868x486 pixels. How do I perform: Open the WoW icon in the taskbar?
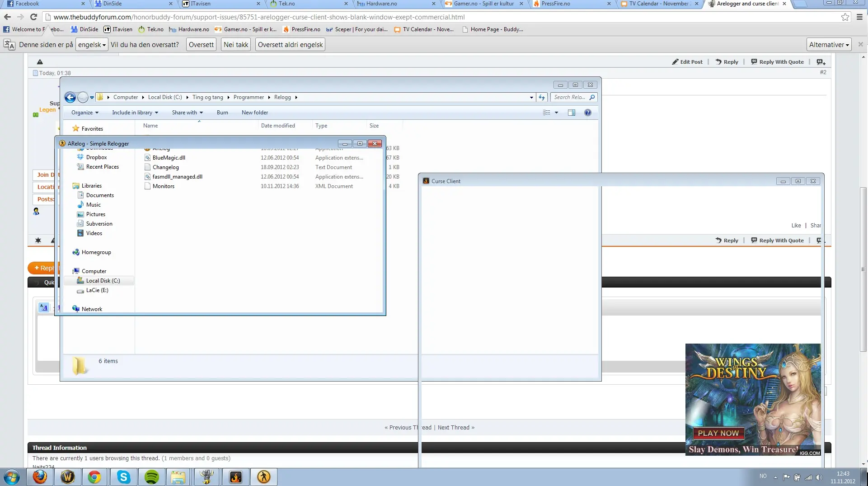(x=68, y=477)
